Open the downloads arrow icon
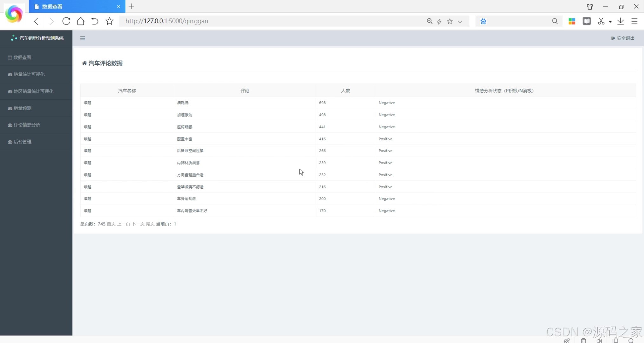Viewport: 644px width, 343px height. 620,21
